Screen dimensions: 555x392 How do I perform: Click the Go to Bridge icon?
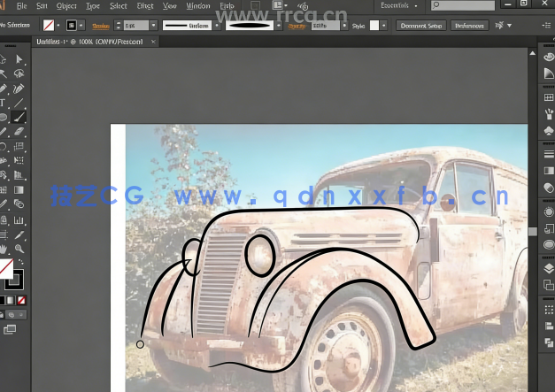255,5
